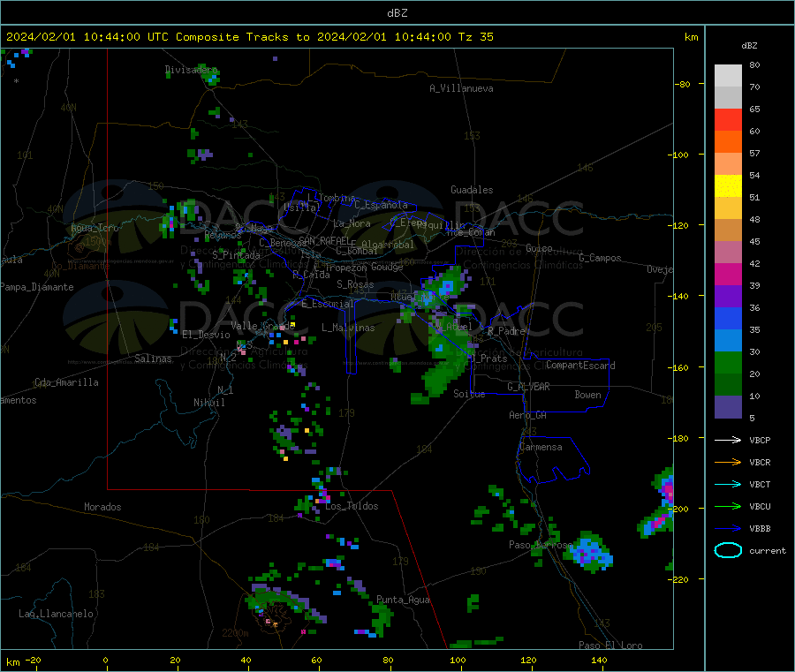Click the El_Desvio place label
The width and height of the screenshot is (795, 672).
pyautogui.click(x=207, y=335)
